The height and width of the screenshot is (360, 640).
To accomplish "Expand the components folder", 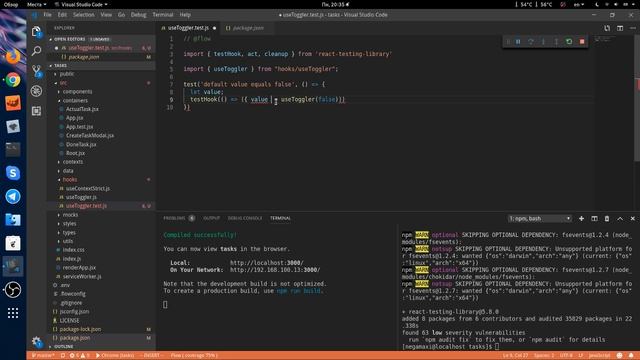I will tap(78, 92).
